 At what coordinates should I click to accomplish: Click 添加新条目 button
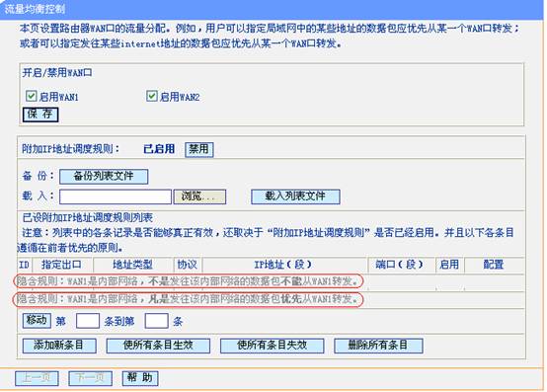(59, 346)
